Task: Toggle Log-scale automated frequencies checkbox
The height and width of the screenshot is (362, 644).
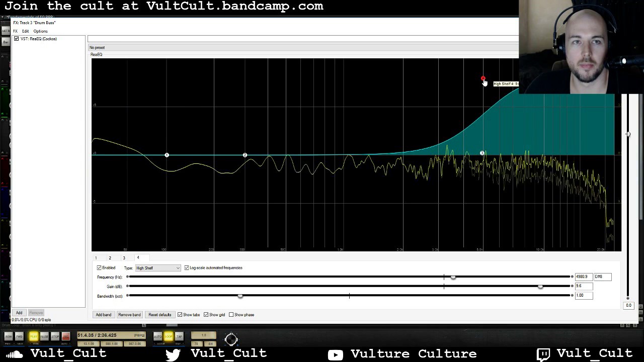Action: [x=187, y=268]
